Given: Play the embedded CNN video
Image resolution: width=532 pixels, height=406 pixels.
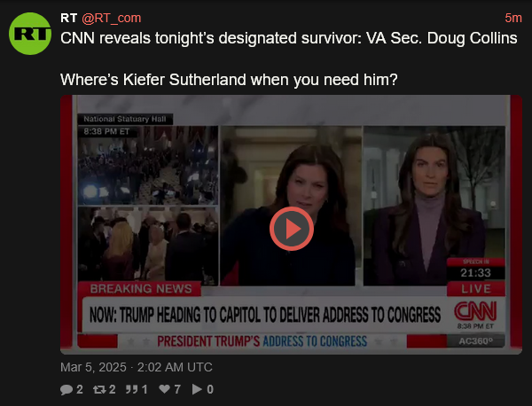Looking at the screenshot, I should click(292, 229).
